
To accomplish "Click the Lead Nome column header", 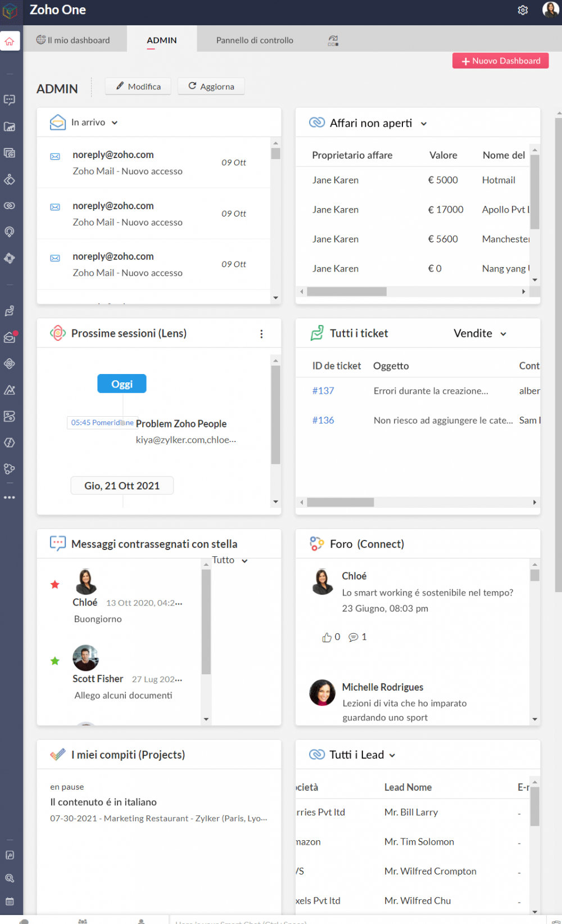I will pyautogui.click(x=408, y=787).
